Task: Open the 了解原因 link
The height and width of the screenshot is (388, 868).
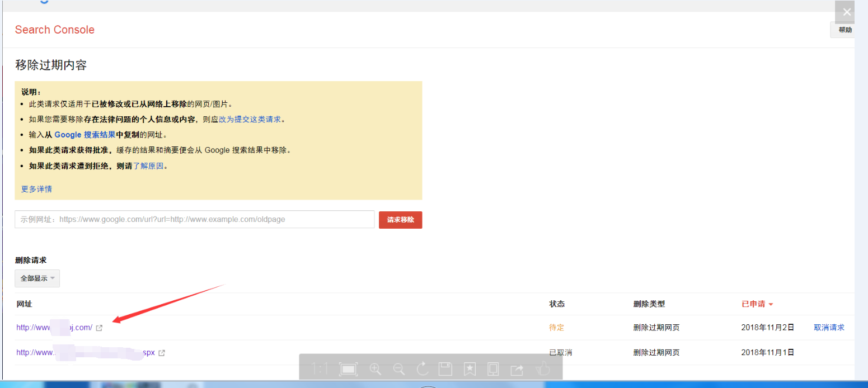Action: tap(148, 166)
